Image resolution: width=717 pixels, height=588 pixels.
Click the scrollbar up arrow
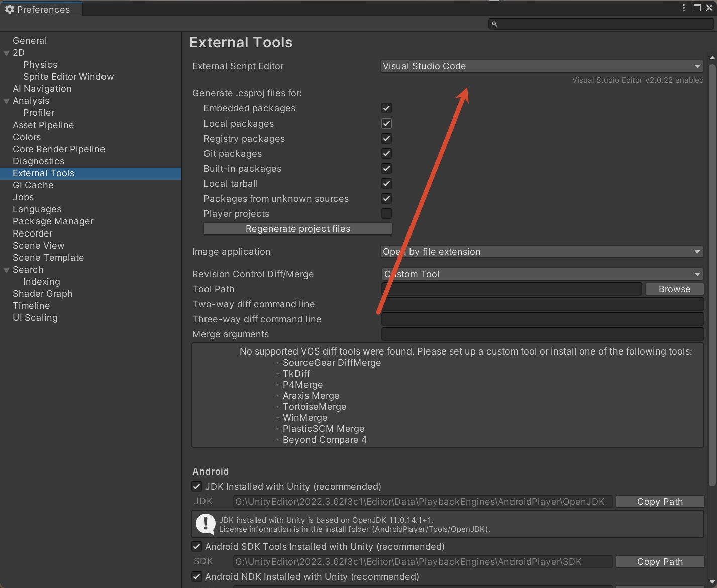tap(712, 58)
